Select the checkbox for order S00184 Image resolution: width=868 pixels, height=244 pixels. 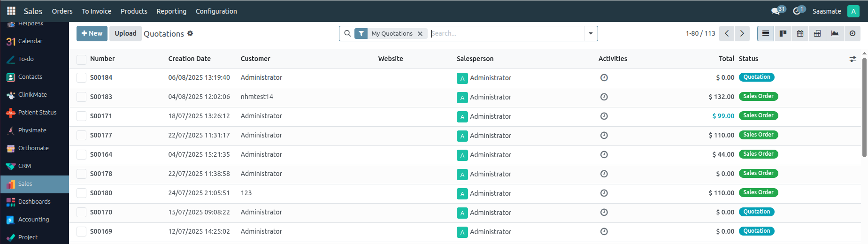[x=82, y=77]
